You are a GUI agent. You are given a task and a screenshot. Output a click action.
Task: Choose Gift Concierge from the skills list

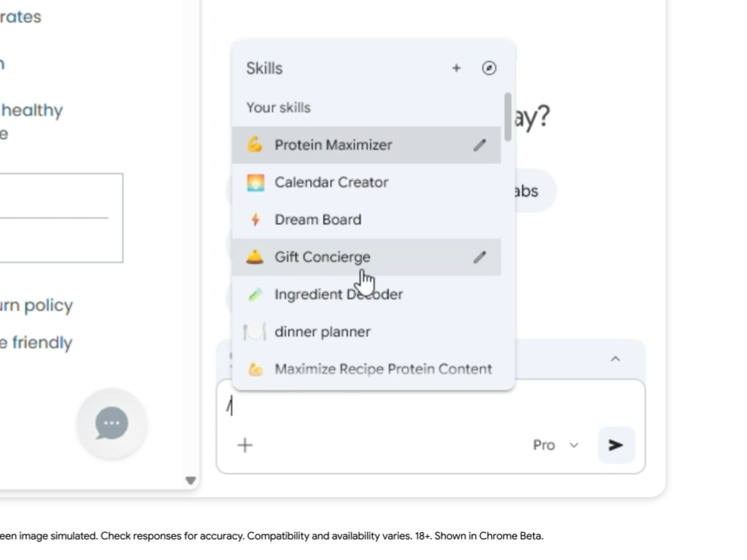coord(322,257)
